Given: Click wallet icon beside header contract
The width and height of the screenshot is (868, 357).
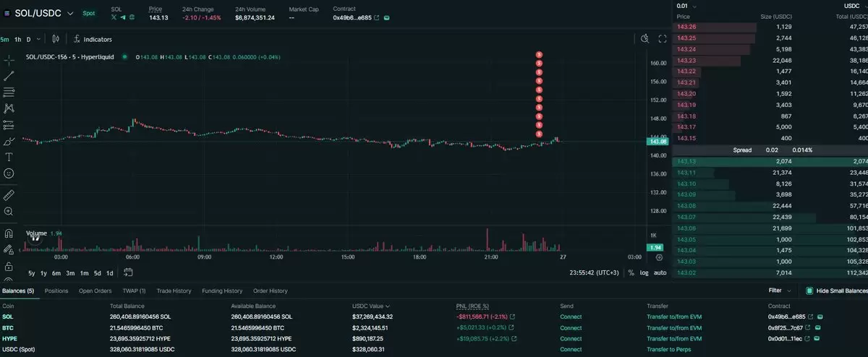Looking at the screenshot, I should pos(386,17).
